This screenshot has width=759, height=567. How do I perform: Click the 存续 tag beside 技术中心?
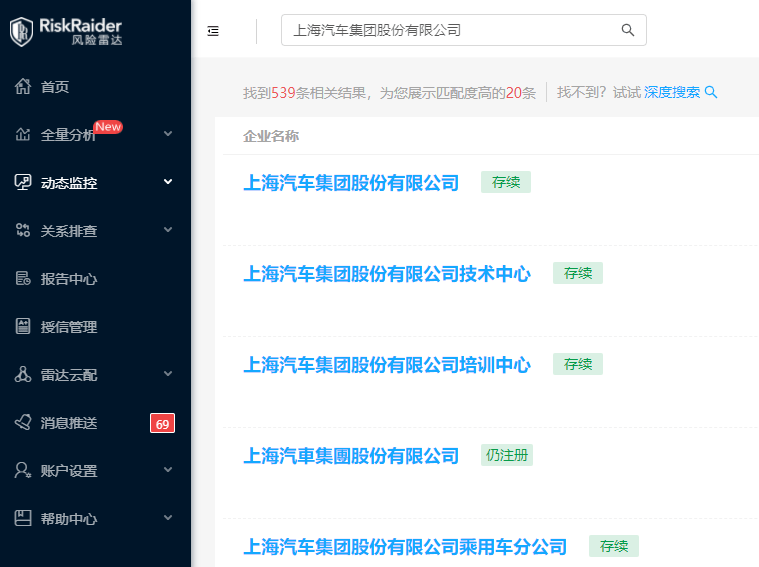coord(578,273)
